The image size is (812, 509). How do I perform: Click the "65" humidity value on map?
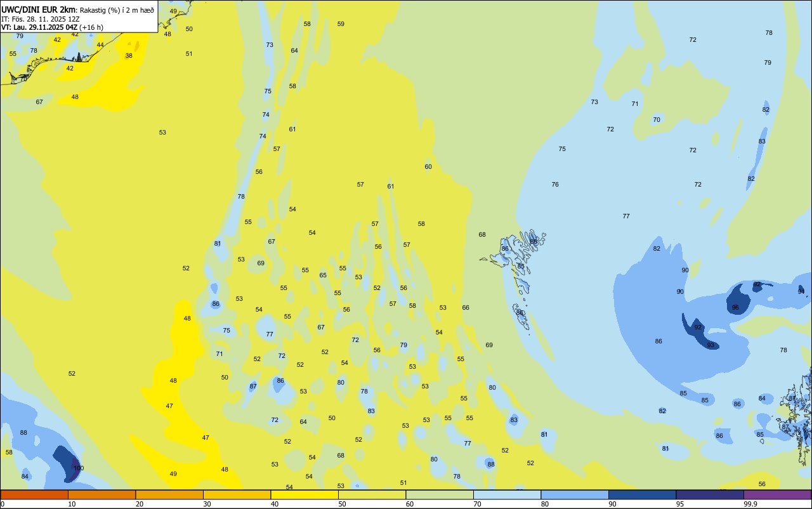tap(323, 275)
